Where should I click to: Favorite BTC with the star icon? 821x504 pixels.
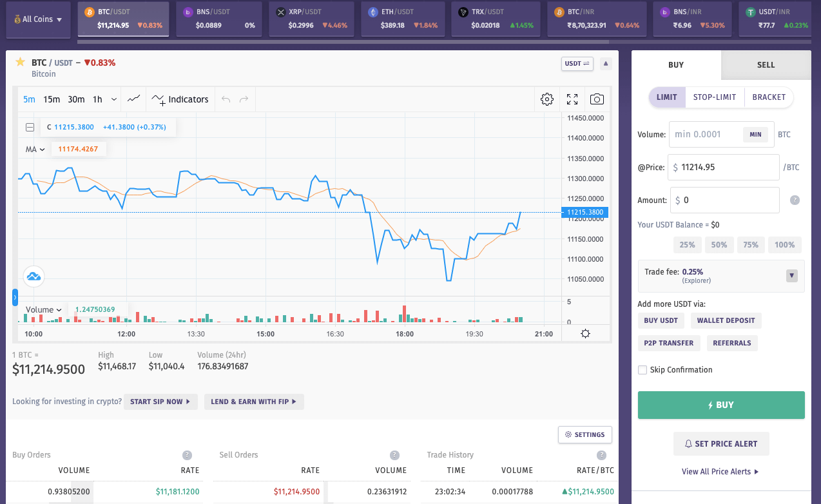(20, 62)
